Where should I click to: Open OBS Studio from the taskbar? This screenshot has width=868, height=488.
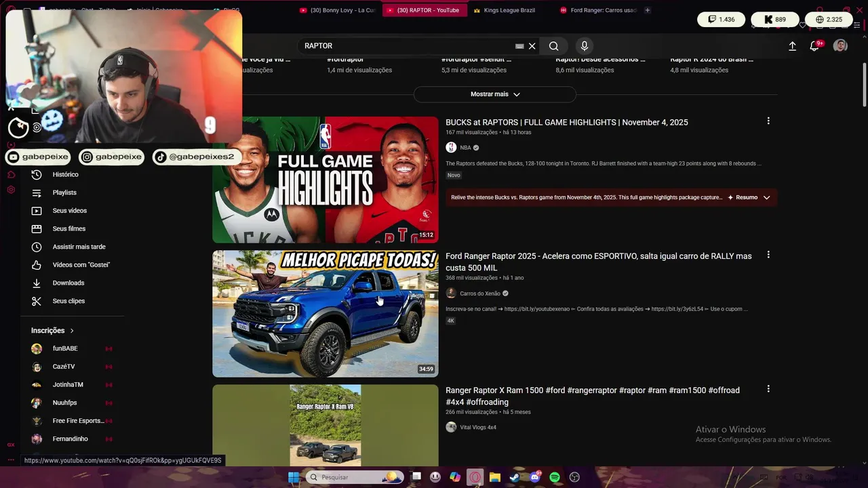click(575, 477)
